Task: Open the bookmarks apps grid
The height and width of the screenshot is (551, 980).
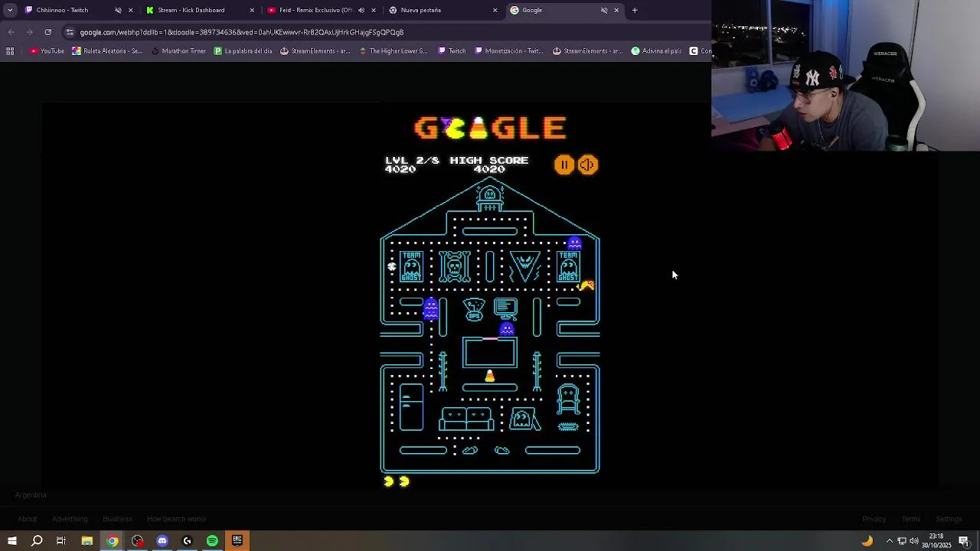Action: click(x=10, y=51)
